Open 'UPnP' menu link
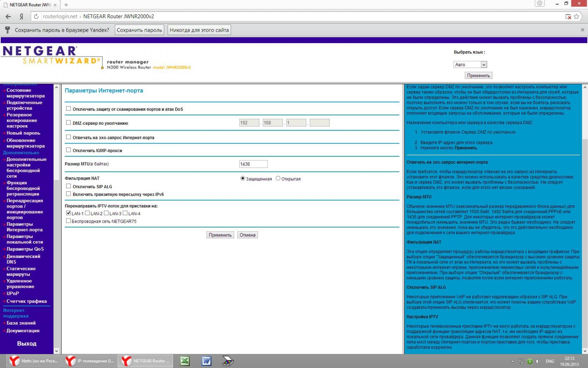This screenshot has height=368, width=588. point(12,293)
